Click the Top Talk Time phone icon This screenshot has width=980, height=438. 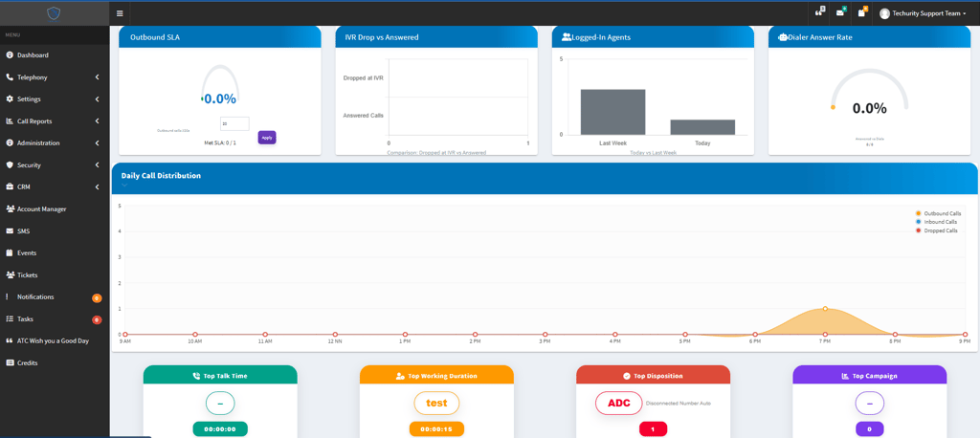196,376
